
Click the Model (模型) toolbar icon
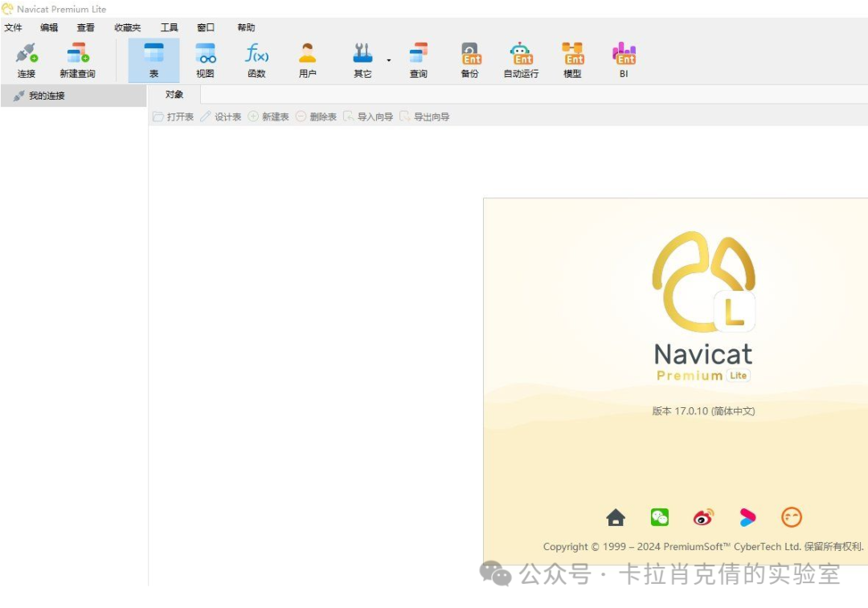click(572, 60)
